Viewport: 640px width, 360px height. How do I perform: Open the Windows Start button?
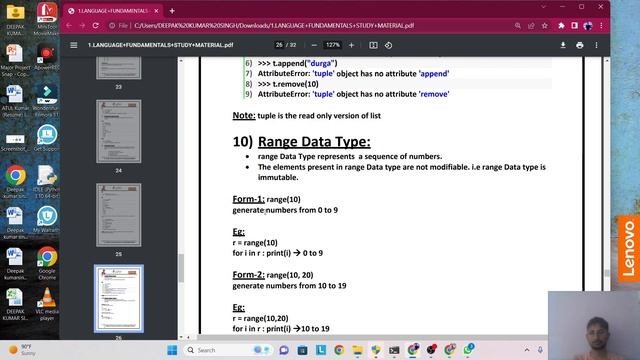(172, 350)
